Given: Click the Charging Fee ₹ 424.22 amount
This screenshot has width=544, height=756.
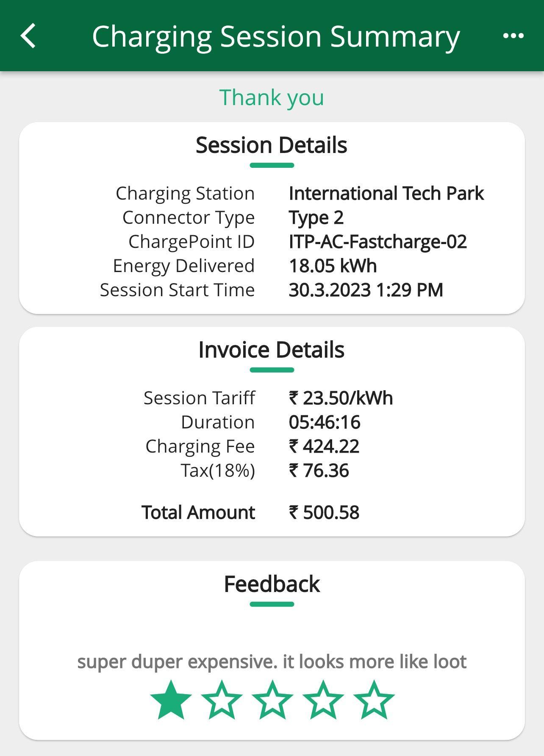Looking at the screenshot, I should (324, 447).
